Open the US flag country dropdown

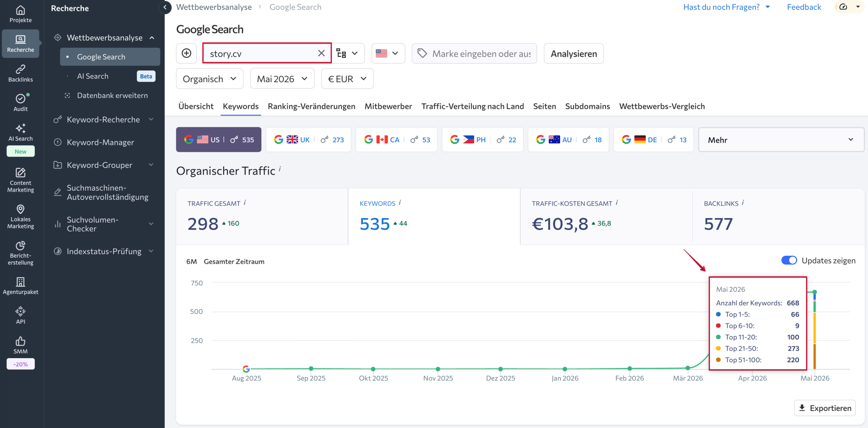(x=388, y=53)
